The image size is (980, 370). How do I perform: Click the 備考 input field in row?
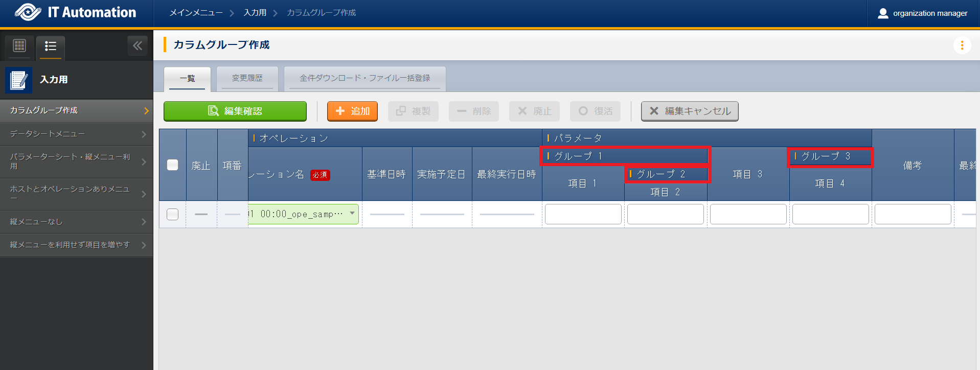pyautogui.click(x=913, y=214)
